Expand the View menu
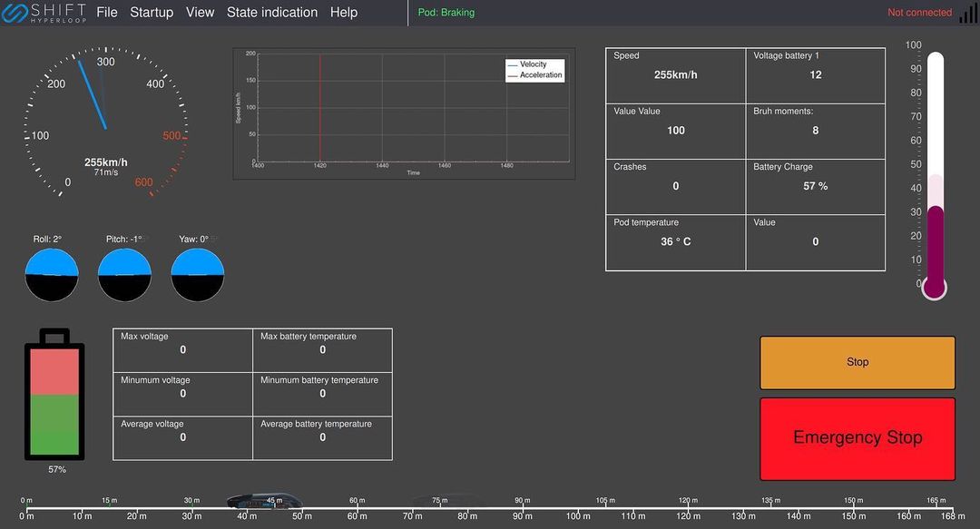This screenshot has width=980, height=529. [200, 13]
